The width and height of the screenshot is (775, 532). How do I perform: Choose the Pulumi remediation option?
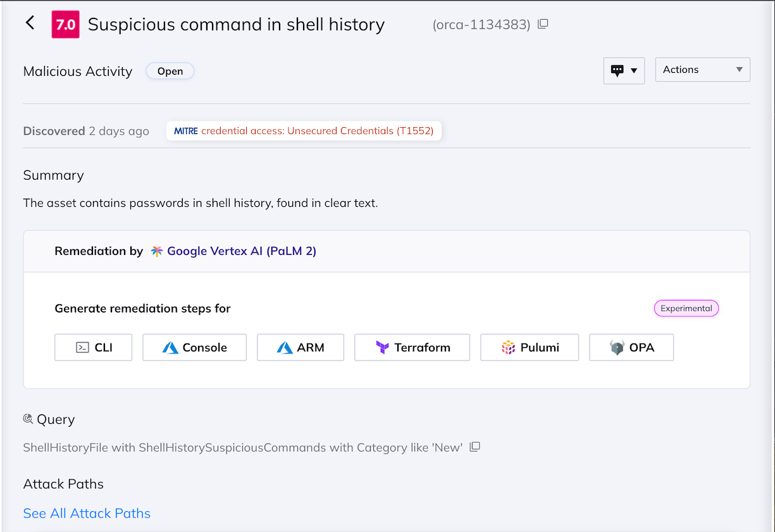529,347
